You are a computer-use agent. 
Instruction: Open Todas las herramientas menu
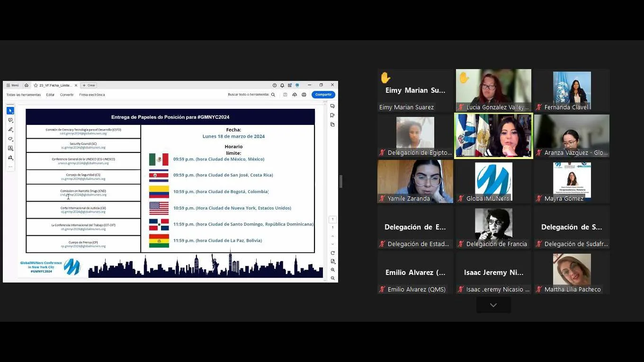[x=23, y=95]
